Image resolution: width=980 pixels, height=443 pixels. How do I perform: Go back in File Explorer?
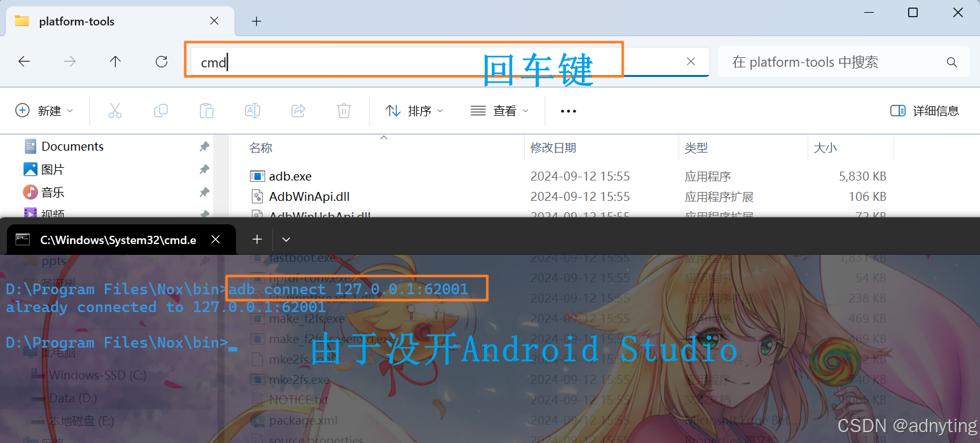coord(24,62)
